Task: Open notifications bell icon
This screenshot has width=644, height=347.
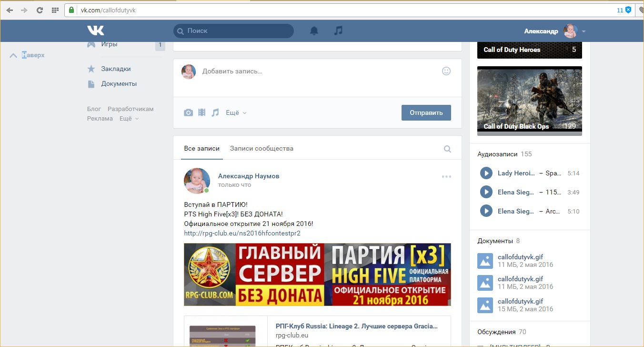Action: click(x=314, y=31)
